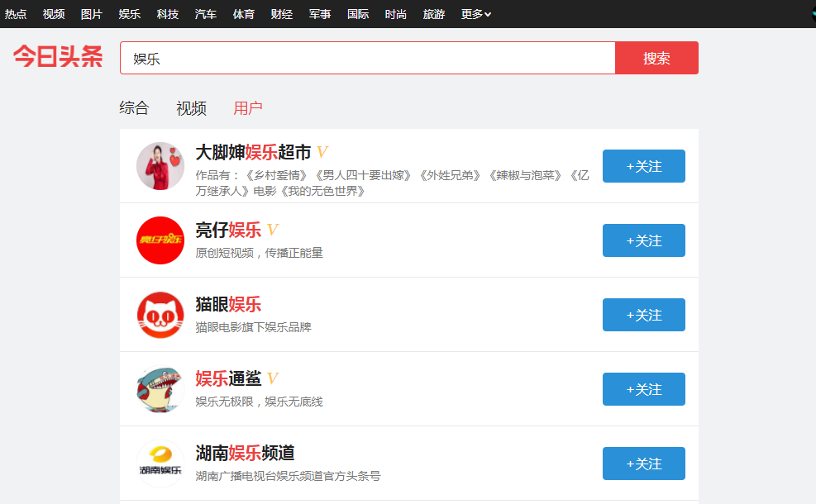This screenshot has width=816, height=504.
Task: Follow 娱乐通鲨 with +关注
Action: coord(644,389)
